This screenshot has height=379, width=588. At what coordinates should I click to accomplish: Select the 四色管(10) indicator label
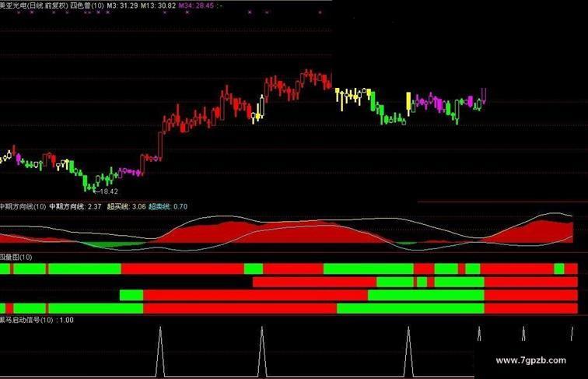[x=87, y=5]
